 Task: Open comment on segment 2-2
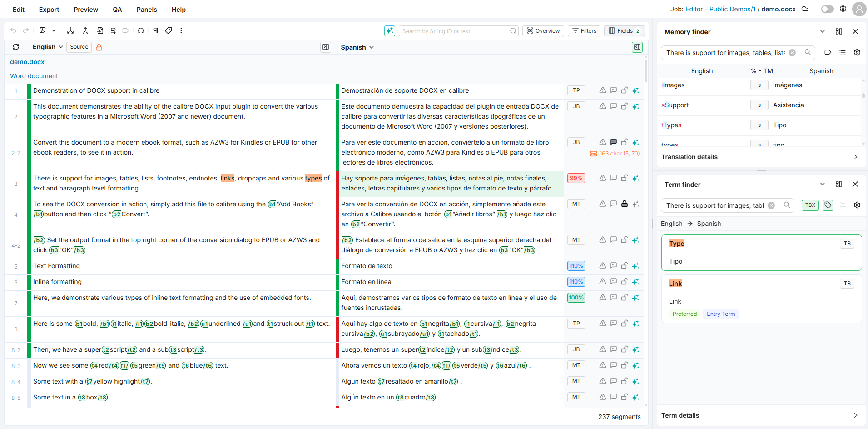click(x=613, y=142)
